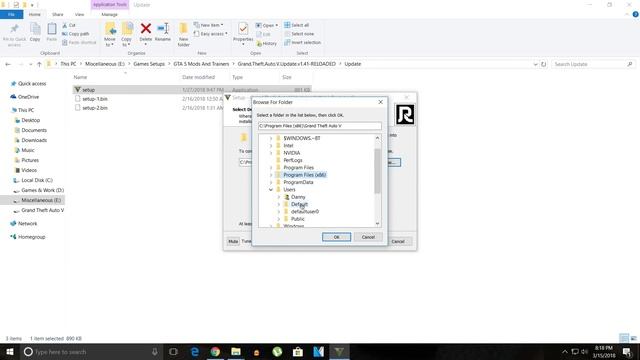This screenshot has width=640, height=360.
Task: Open File Explorer from taskbar
Action: [236, 351]
